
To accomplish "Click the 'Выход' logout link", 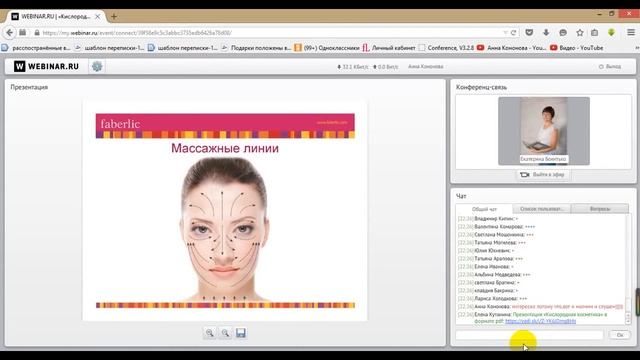I will (610, 67).
